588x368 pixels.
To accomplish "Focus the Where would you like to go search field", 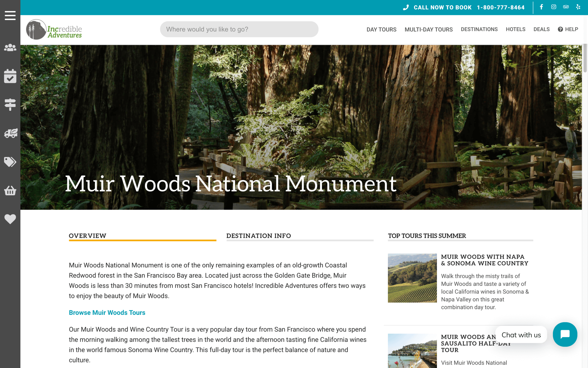I will click(x=239, y=29).
